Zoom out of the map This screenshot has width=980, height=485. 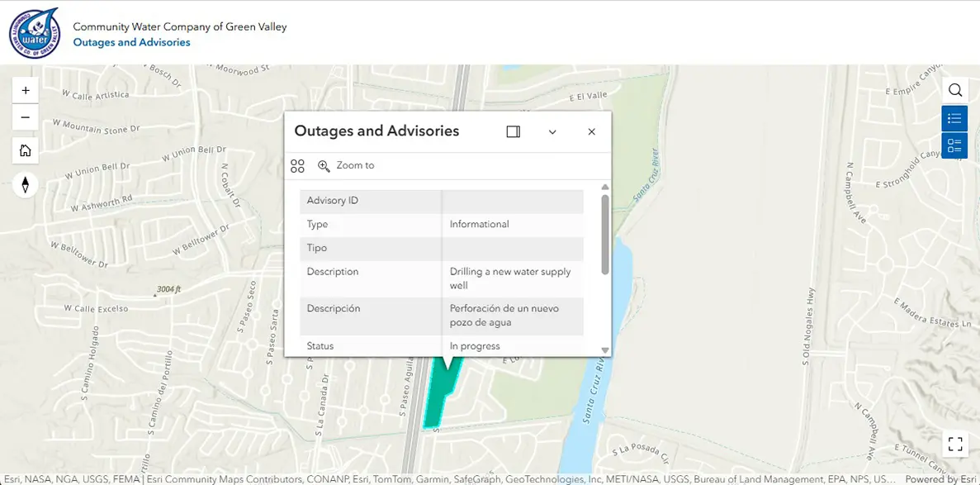(26, 117)
